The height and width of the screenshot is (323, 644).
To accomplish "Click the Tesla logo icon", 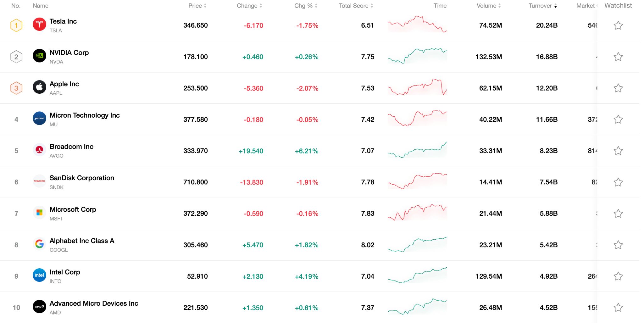I will (39, 25).
